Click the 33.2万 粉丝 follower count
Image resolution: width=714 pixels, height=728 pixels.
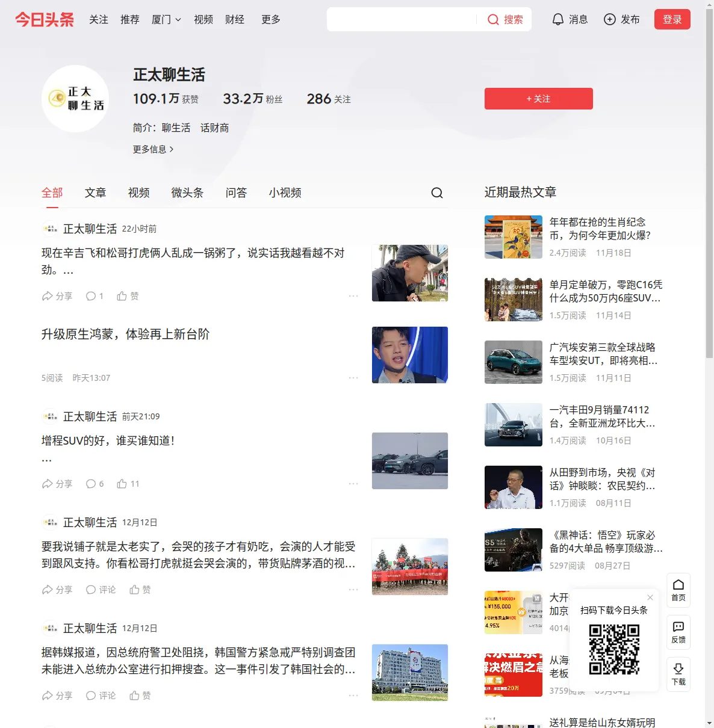tap(253, 99)
